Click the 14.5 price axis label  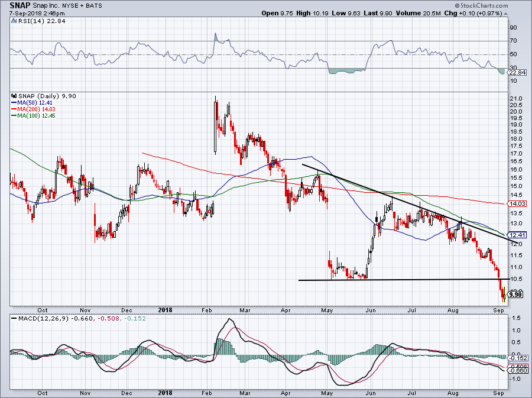(515, 195)
